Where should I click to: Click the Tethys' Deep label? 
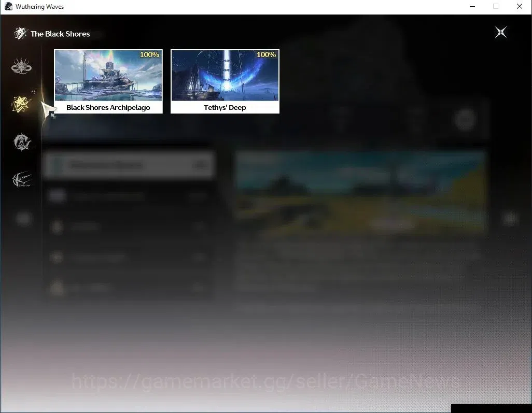click(x=225, y=107)
